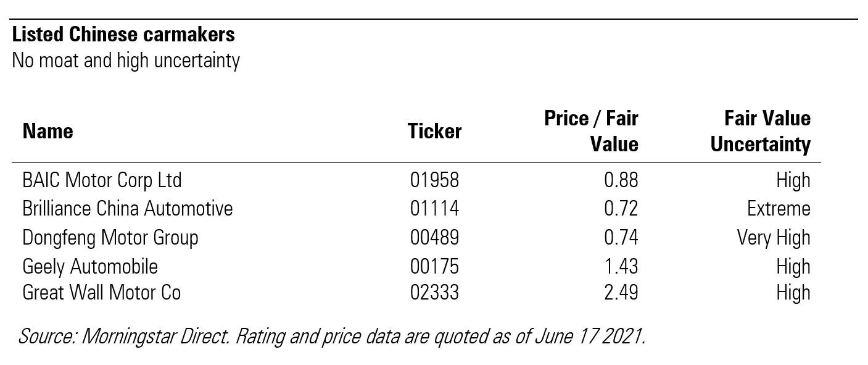The width and height of the screenshot is (868, 365).
Task: Click Dongfeng Motor Group name
Action: click(x=110, y=238)
